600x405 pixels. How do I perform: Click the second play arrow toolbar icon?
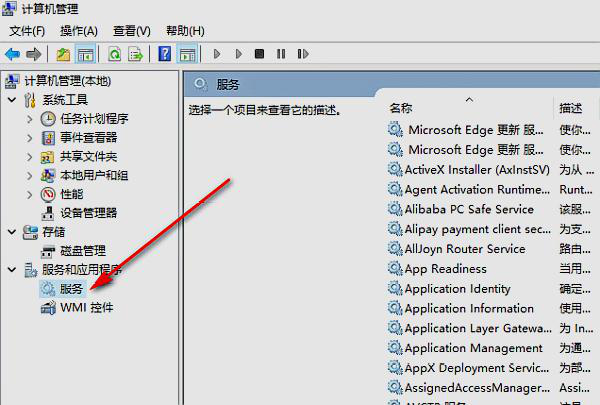pos(239,54)
